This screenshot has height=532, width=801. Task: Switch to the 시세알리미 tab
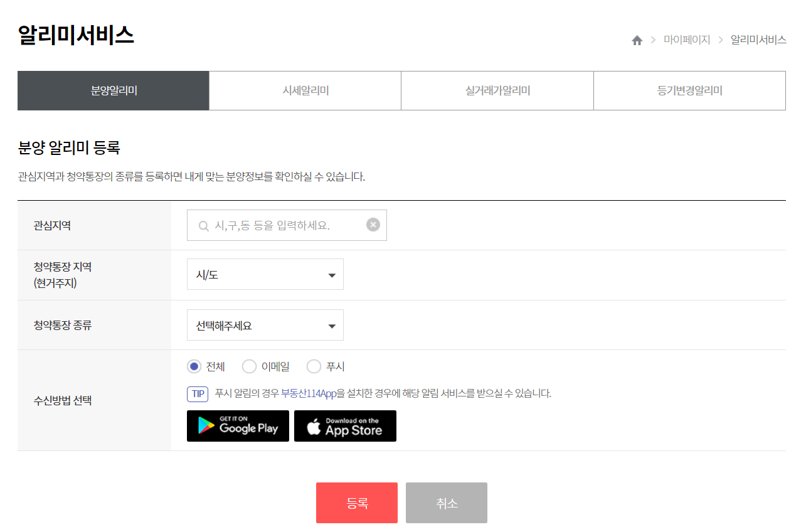[x=305, y=90]
